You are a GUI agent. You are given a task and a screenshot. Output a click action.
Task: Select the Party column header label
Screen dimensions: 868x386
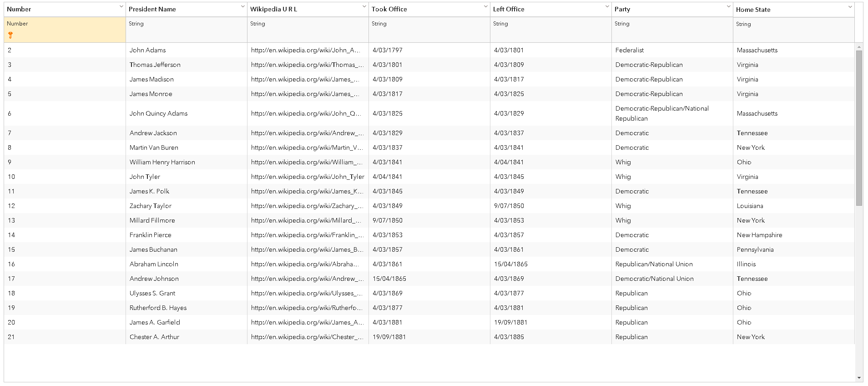tap(622, 9)
